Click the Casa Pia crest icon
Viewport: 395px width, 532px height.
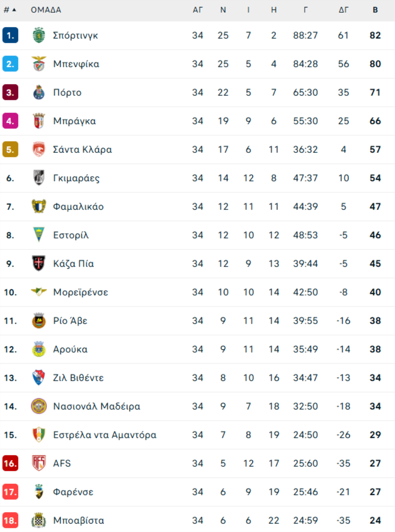(x=39, y=263)
